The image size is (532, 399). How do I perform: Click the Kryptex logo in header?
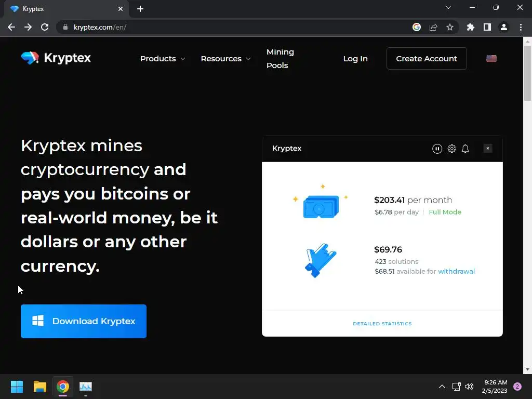56,58
